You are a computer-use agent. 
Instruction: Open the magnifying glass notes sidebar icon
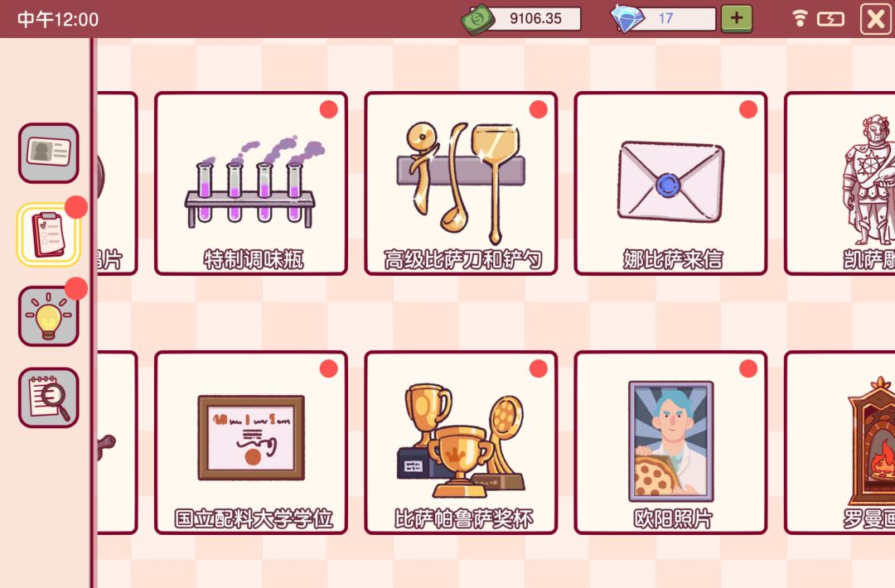click(49, 398)
